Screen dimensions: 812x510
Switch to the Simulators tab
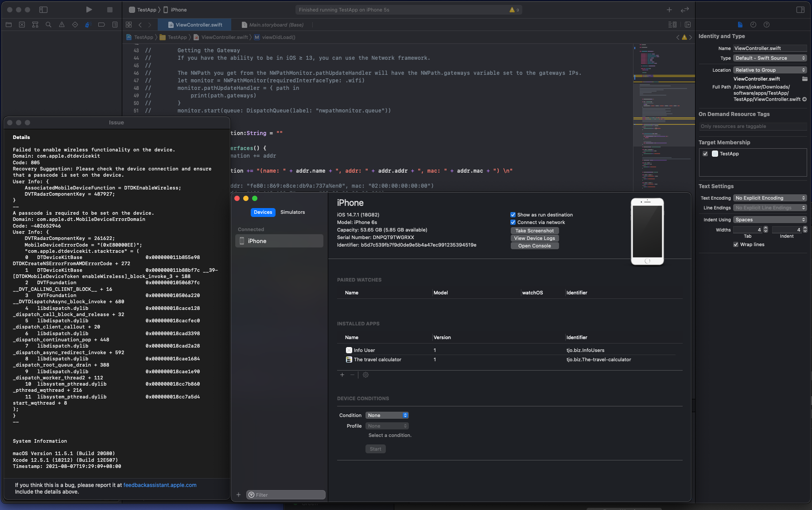(x=292, y=212)
